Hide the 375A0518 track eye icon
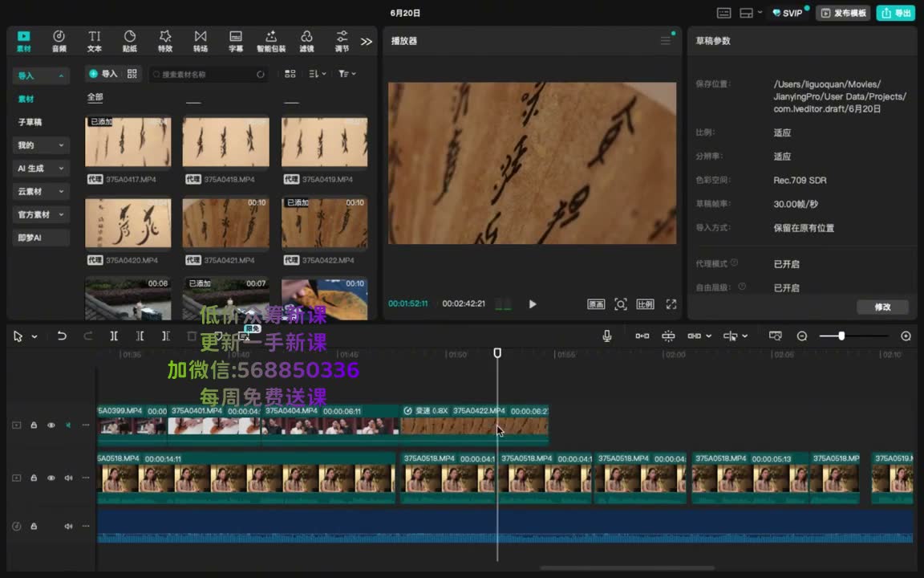This screenshot has width=924, height=578. (51, 478)
